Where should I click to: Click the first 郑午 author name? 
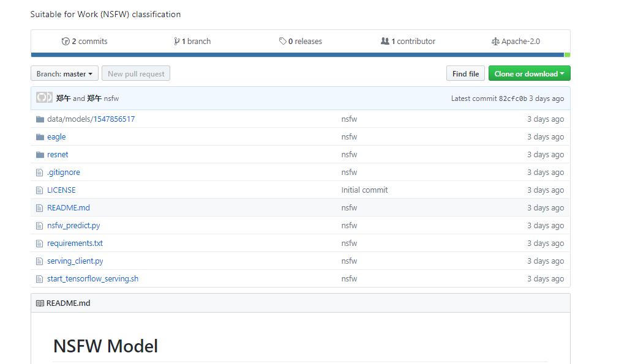(63, 98)
